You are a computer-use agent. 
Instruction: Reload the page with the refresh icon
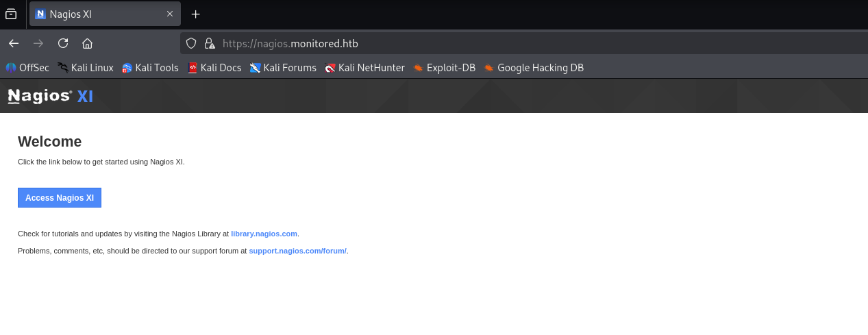pyautogui.click(x=63, y=43)
